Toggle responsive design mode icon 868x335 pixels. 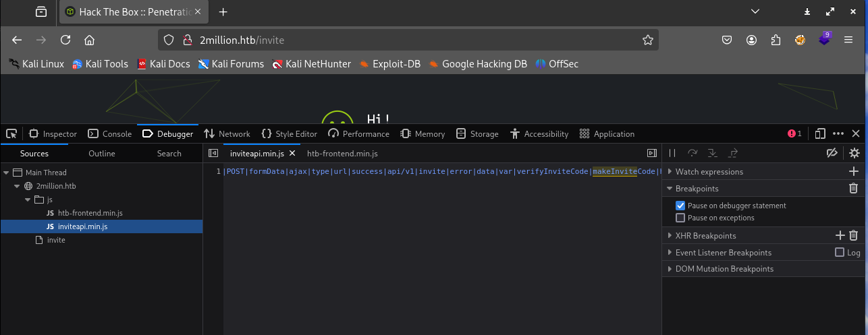821,133
